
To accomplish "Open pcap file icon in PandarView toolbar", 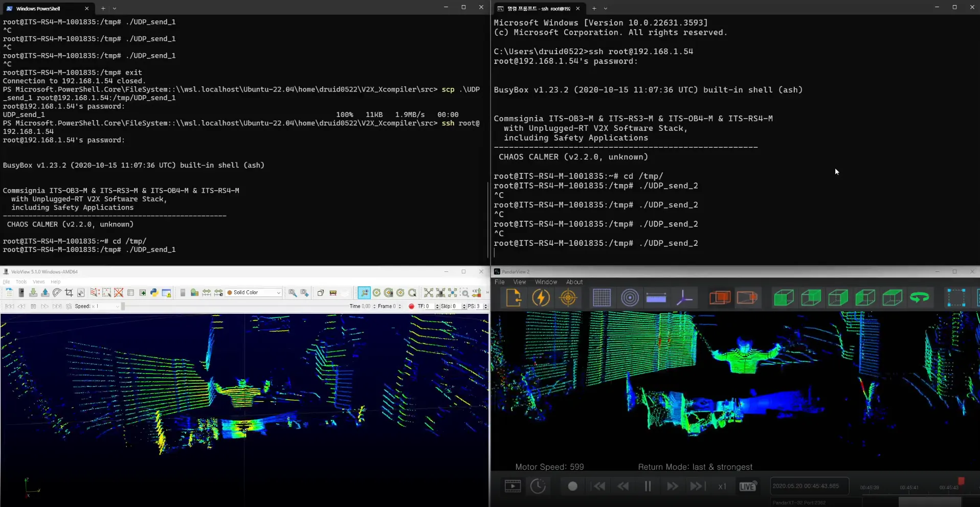I will coord(514,297).
